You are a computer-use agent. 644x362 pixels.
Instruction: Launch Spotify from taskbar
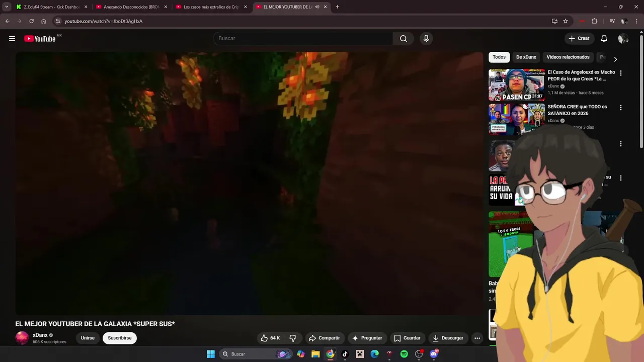(x=404, y=354)
